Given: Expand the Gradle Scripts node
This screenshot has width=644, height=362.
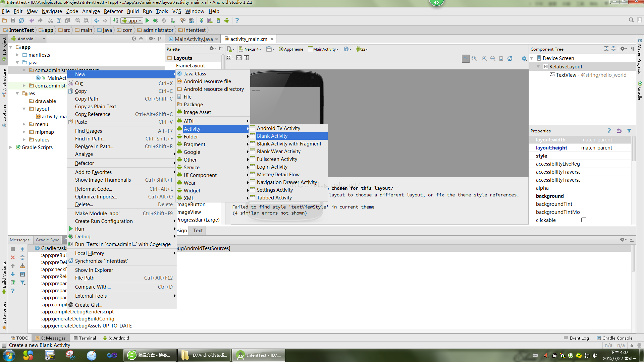Looking at the screenshot, I should (x=10, y=147).
